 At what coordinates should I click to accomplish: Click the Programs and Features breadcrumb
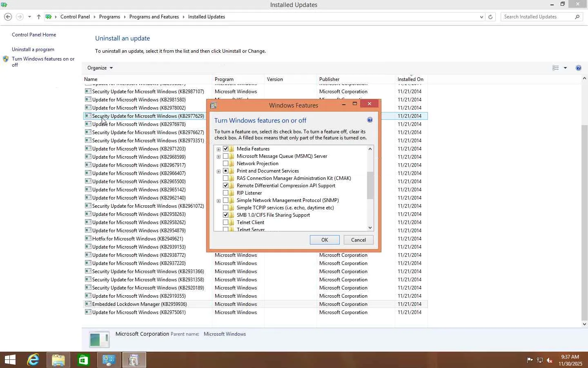[x=154, y=17]
